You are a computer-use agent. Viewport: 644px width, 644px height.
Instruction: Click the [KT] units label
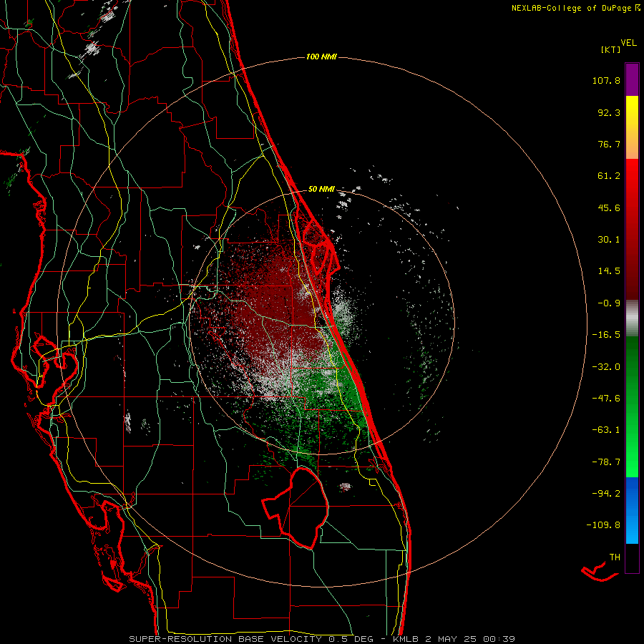click(x=610, y=49)
